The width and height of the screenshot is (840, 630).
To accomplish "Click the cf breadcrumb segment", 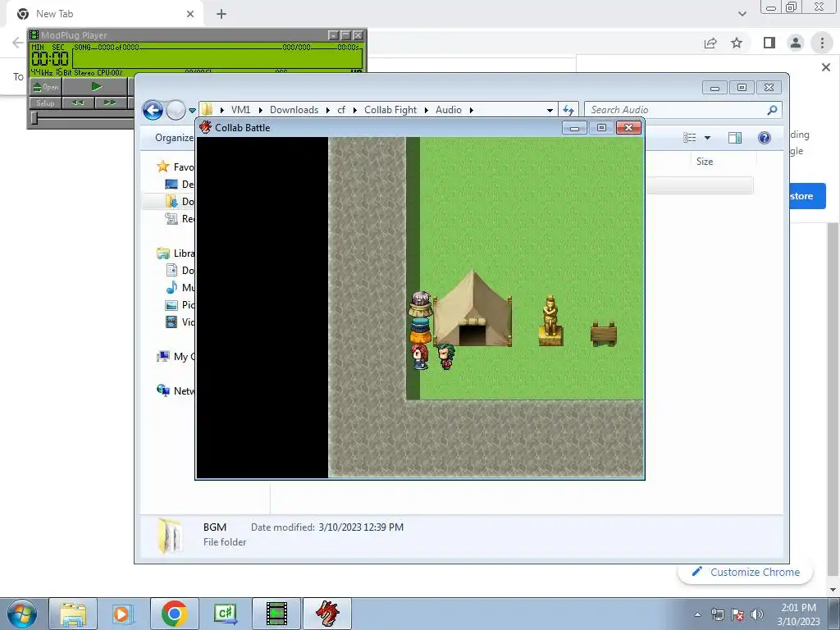I will click(x=341, y=110).
